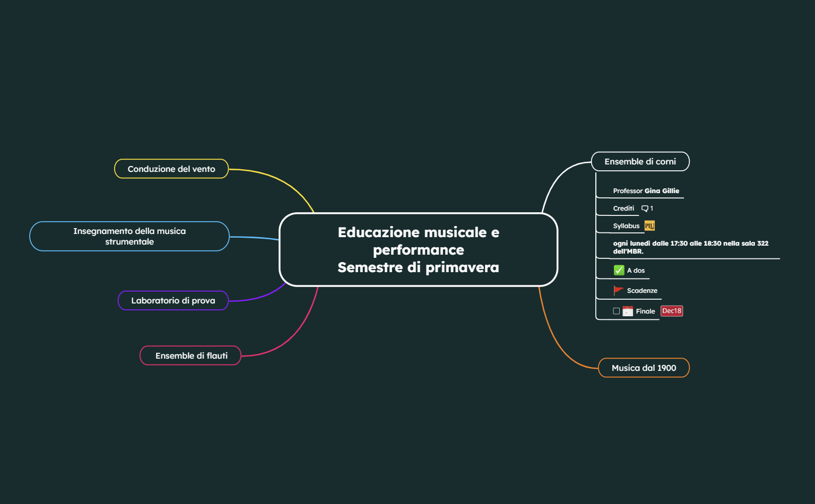
Task: Select the Musica dal 1900 node
Action: coord(644,368)
